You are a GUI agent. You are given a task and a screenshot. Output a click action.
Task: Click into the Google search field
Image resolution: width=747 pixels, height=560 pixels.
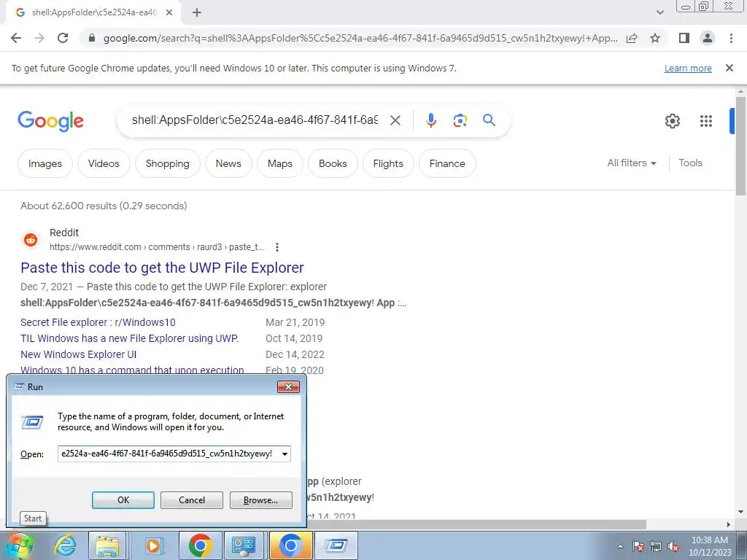click(255, 120)
